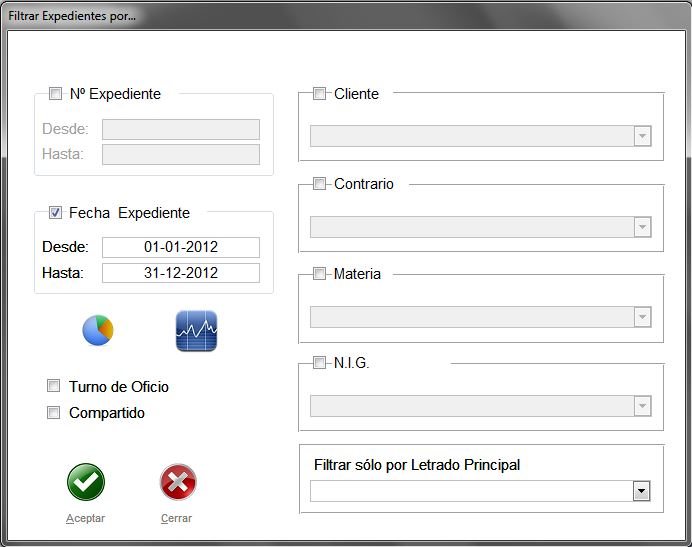692x547 pixels.
Task: Expand the Contrario dropdown list
Action: click(642, 227)
